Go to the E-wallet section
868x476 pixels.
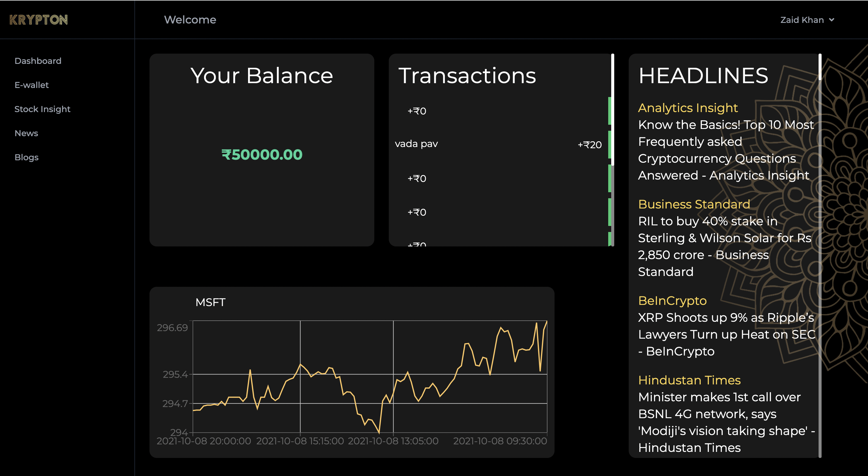tap(31, 85)
